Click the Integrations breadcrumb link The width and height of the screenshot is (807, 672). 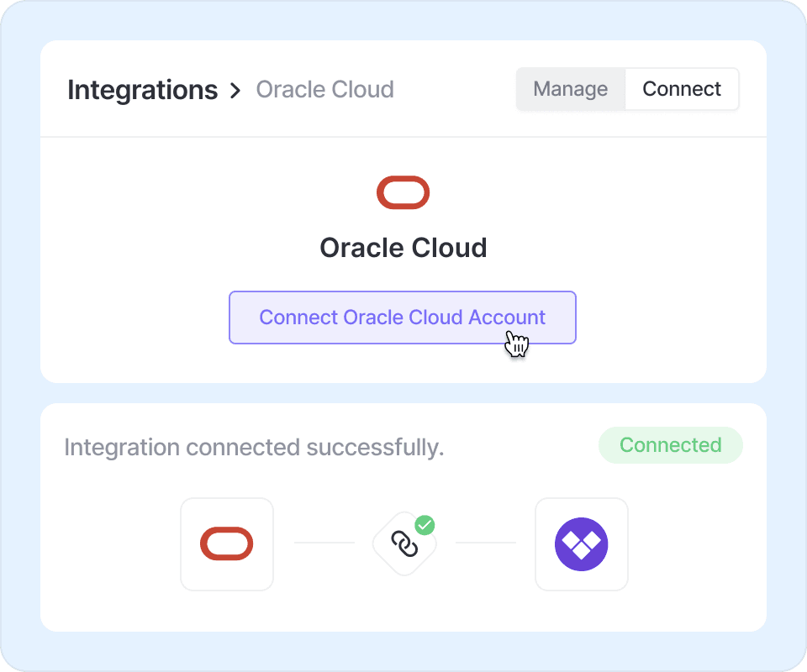click(142, 90)
